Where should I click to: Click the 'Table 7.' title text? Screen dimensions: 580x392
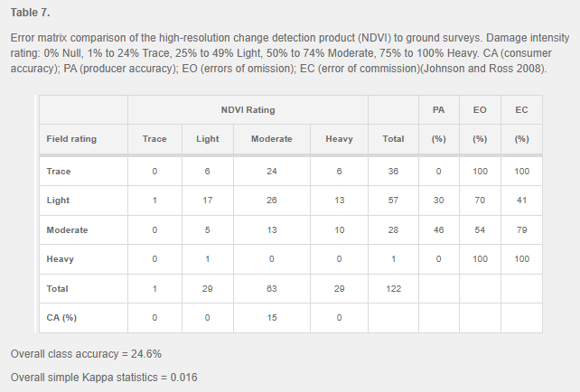(31, 15)
